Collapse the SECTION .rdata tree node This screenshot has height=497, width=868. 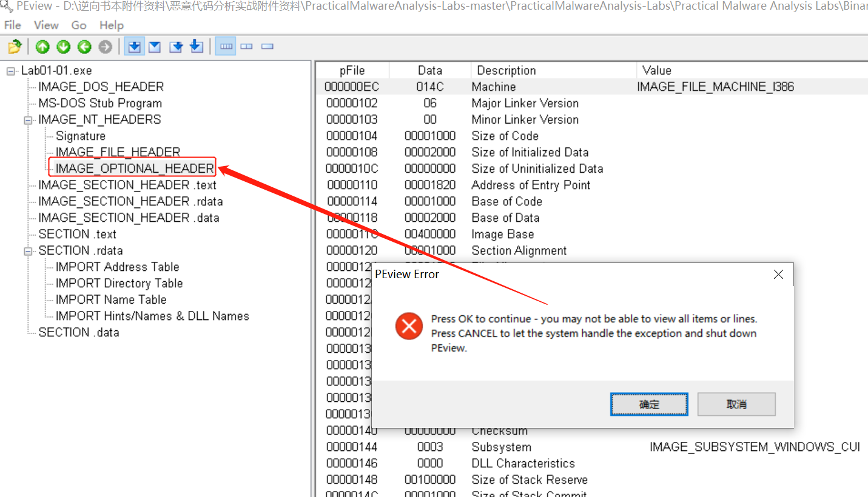tap(28, 251)
